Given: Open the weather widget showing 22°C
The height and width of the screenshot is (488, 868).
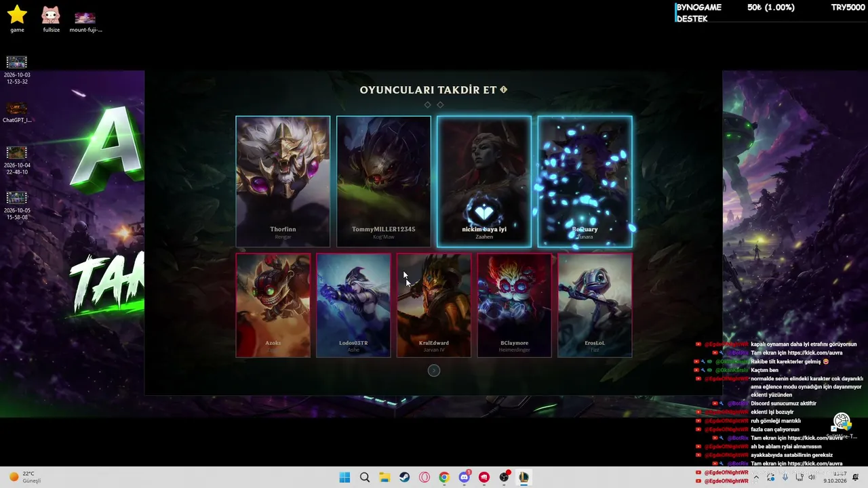Looking at the screenshot, I should click(24, 477).
